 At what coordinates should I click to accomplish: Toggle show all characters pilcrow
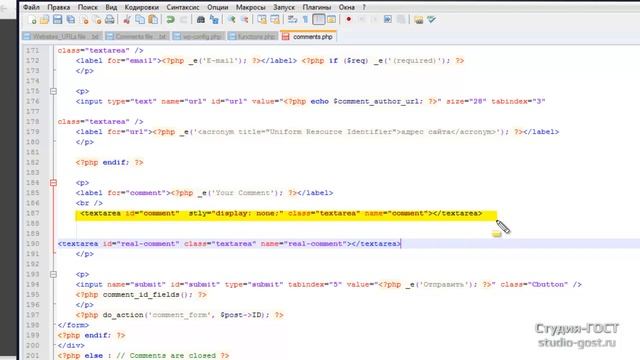click(305, 20)
